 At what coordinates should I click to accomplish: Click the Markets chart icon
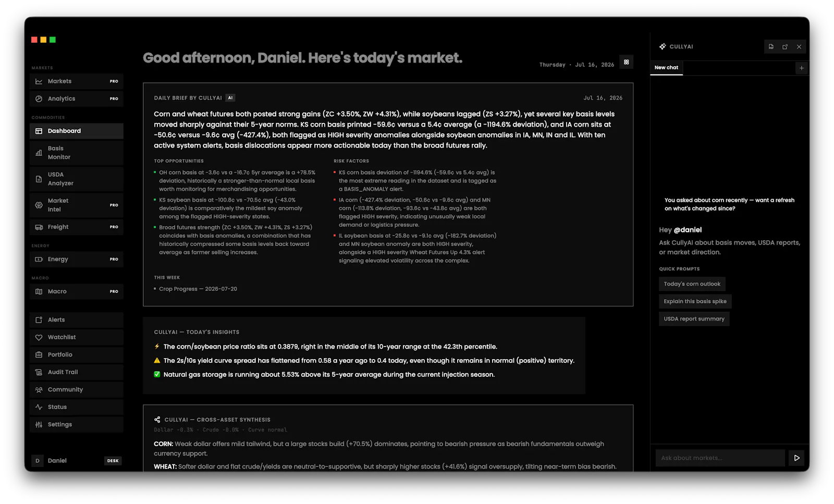(x=39, y=81)
